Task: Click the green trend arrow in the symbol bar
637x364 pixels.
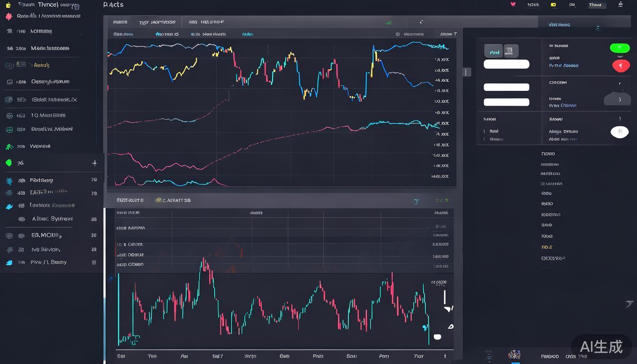Action: pos(389,22)
